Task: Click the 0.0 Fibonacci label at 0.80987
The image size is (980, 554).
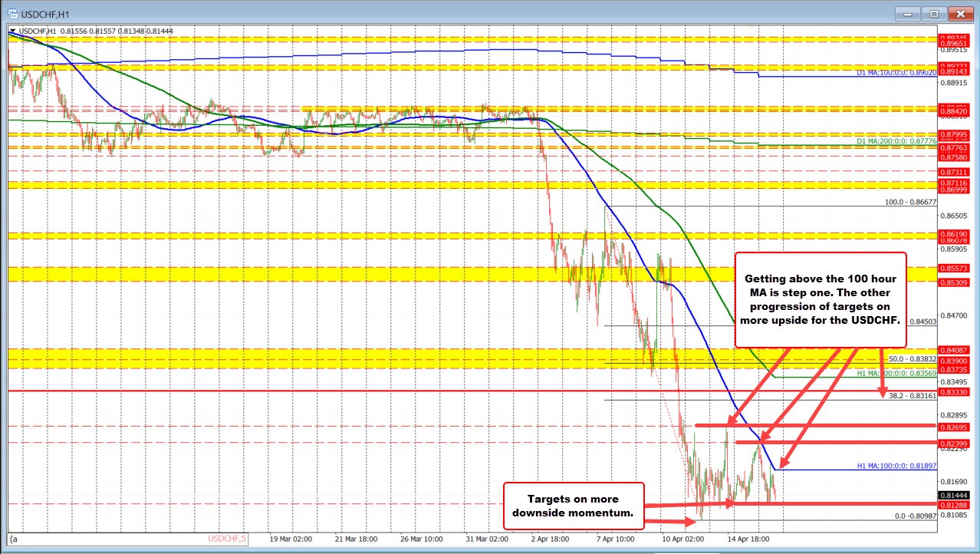Action: pyautogui.click(x=913, y=516)
